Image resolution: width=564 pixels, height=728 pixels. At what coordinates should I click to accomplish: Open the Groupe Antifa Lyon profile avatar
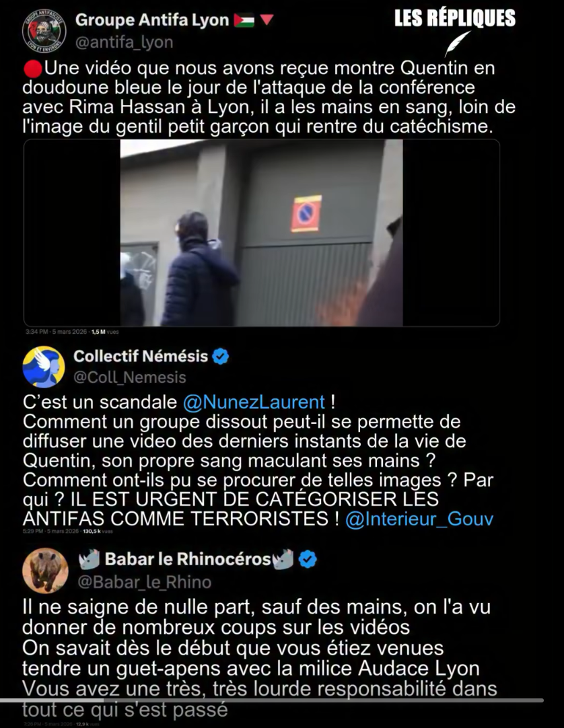coord(44,31)
